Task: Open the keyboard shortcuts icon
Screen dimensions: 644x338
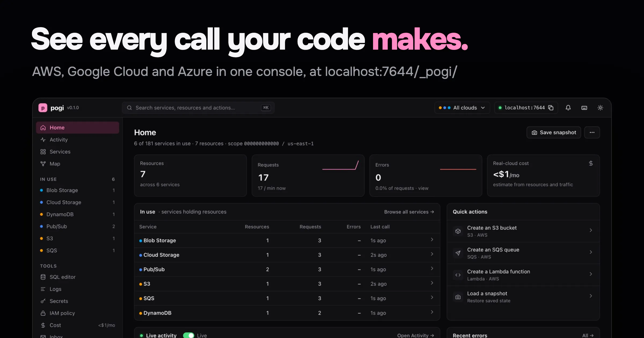Action: click(584, 108)
